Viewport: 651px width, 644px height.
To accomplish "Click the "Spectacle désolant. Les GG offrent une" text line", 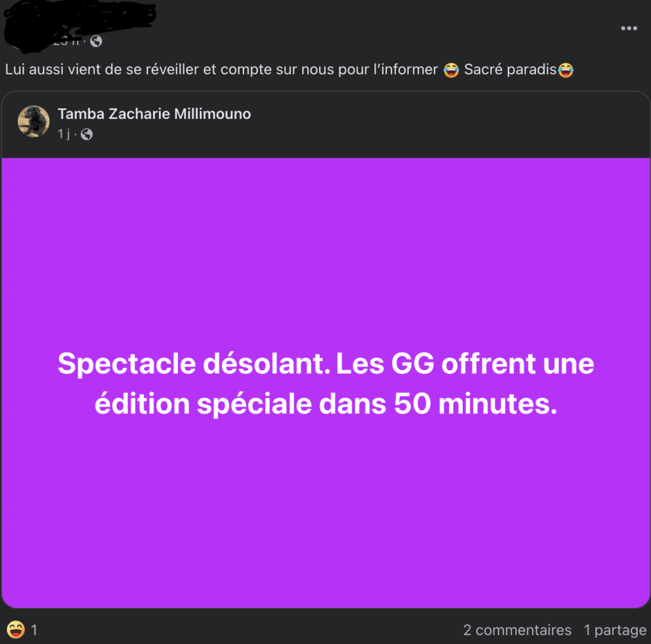I will pyautogui.click(x=325, y=364).
